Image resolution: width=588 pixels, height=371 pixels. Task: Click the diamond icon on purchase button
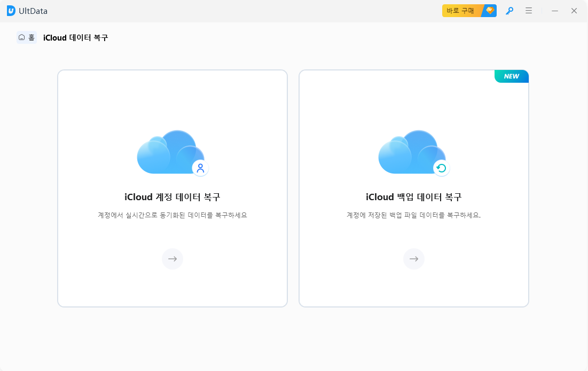(490, 11)
